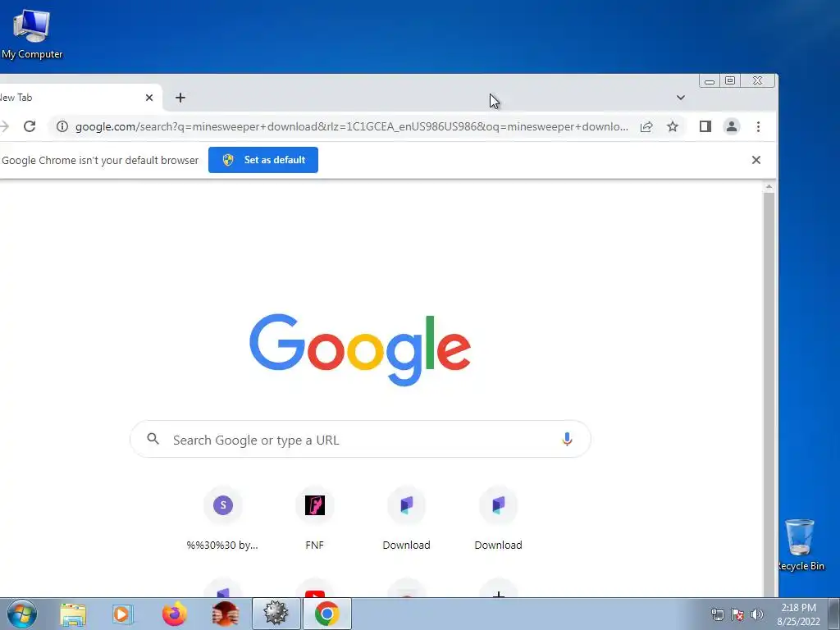Click the scrollbar up arrow
This screenshot has width=840, height=630.
tap(769, 187)
